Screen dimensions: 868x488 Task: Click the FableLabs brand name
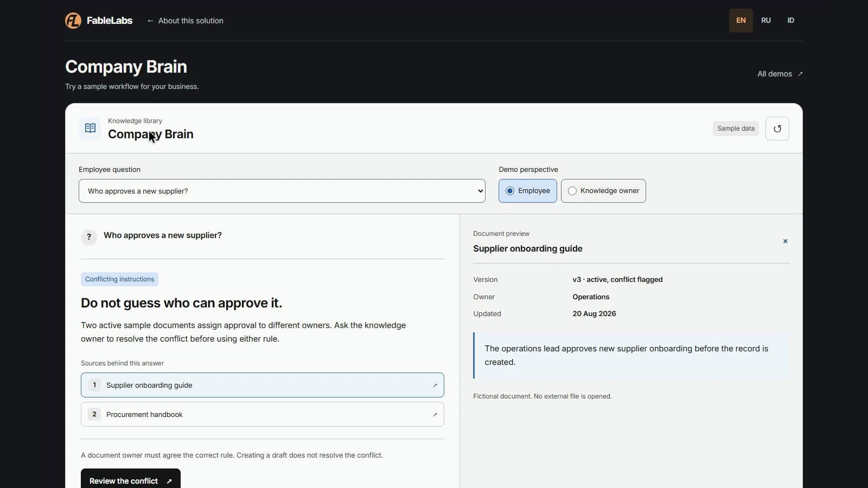pyautogui.click(x=110, y=21)
